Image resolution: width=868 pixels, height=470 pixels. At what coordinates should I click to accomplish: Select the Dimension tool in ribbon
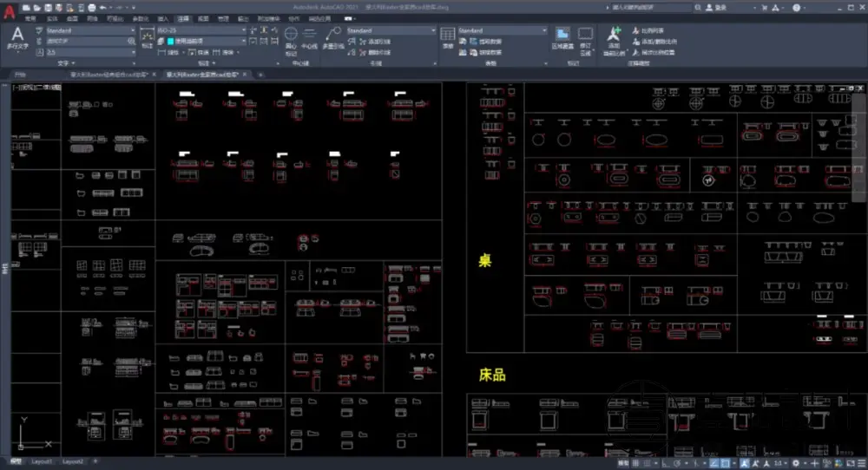146,36
